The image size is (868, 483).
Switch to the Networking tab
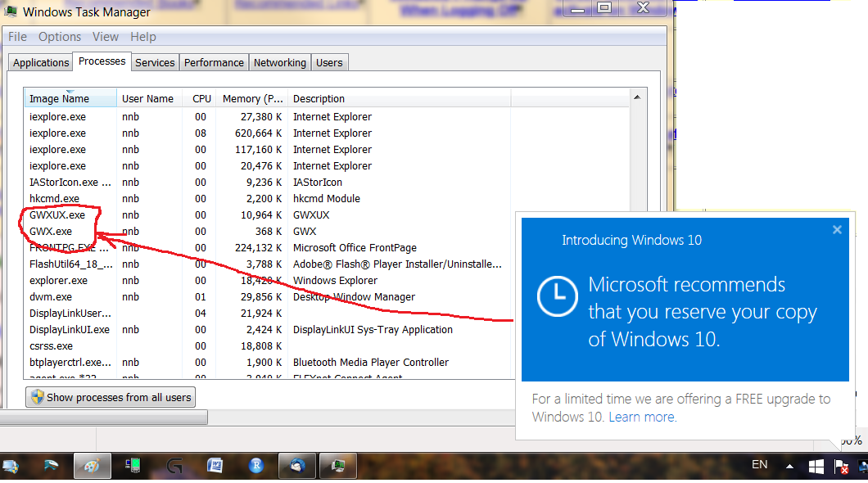click(x=280, y=61)
